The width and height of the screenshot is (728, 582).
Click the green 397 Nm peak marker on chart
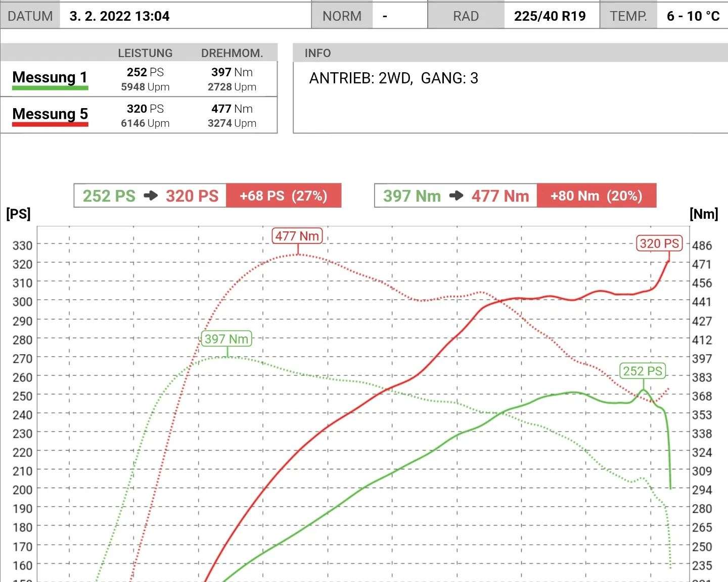(226, 339)
